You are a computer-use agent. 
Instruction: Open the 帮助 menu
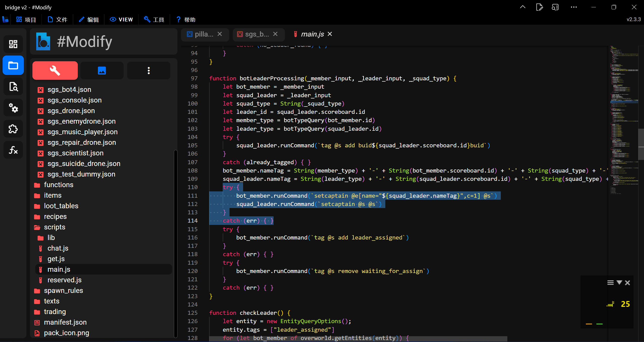tap(186, 19)
